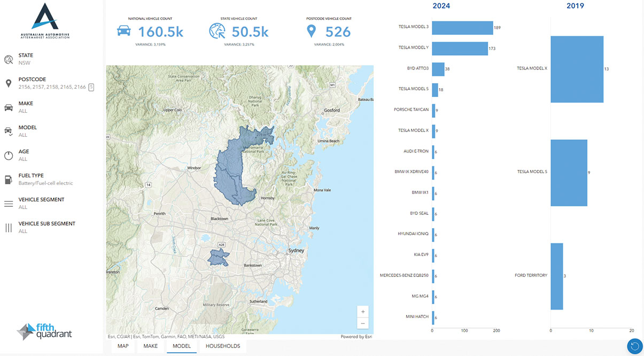Click the 'VARIANCE: 3,159%' text
Viewport: 644px width, 356px height.
click(150, 44)
